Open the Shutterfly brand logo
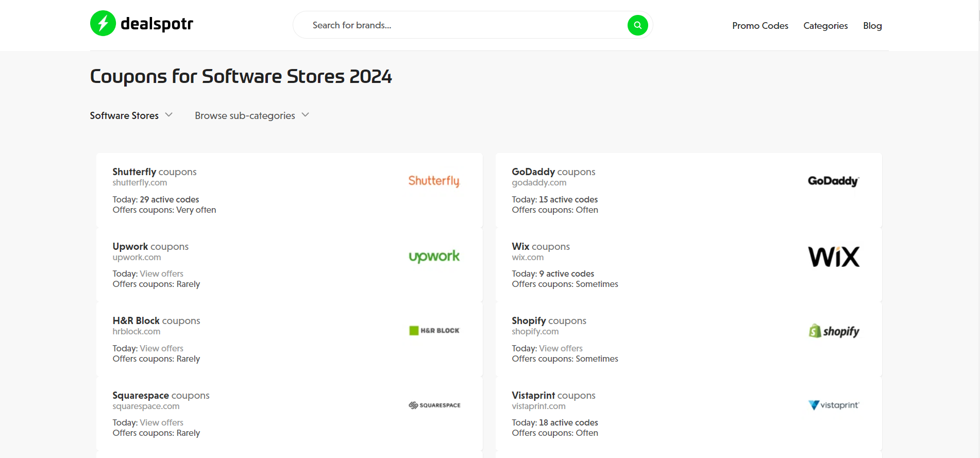The height and width of the screenshot is (458, 980). [x=434, y=181]
